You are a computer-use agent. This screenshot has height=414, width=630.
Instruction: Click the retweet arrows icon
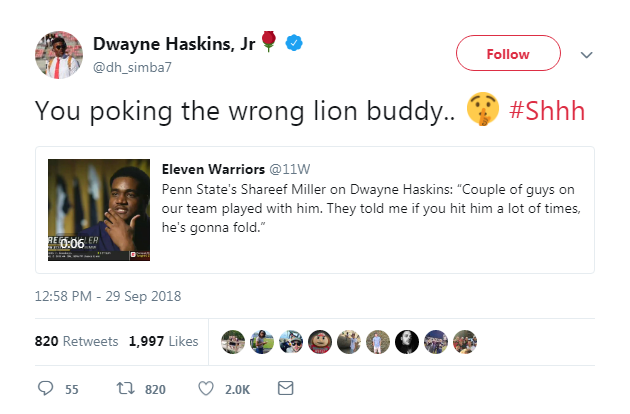coord(127,388)
